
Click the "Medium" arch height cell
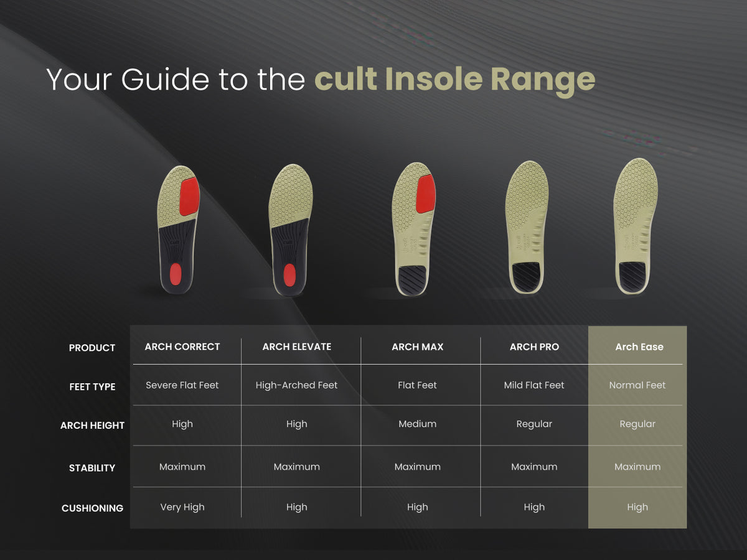click(418, 424)
